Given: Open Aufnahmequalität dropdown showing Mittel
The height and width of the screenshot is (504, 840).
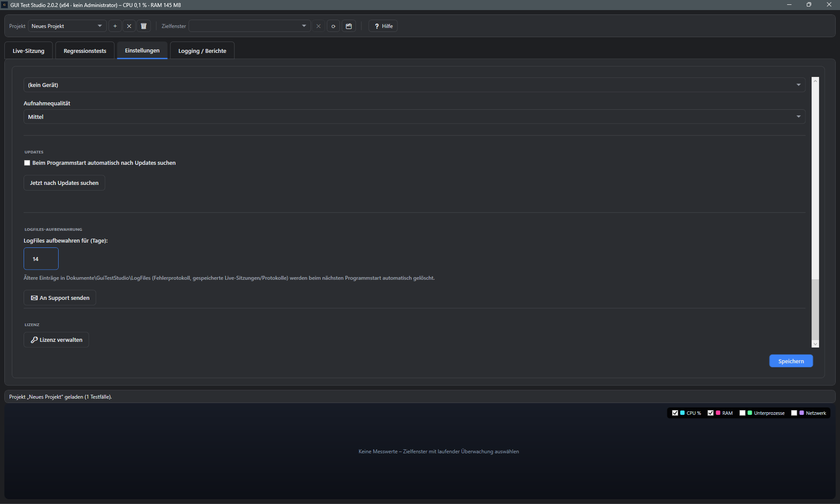Looking at the screenshot, I should (x=414, y=117).
